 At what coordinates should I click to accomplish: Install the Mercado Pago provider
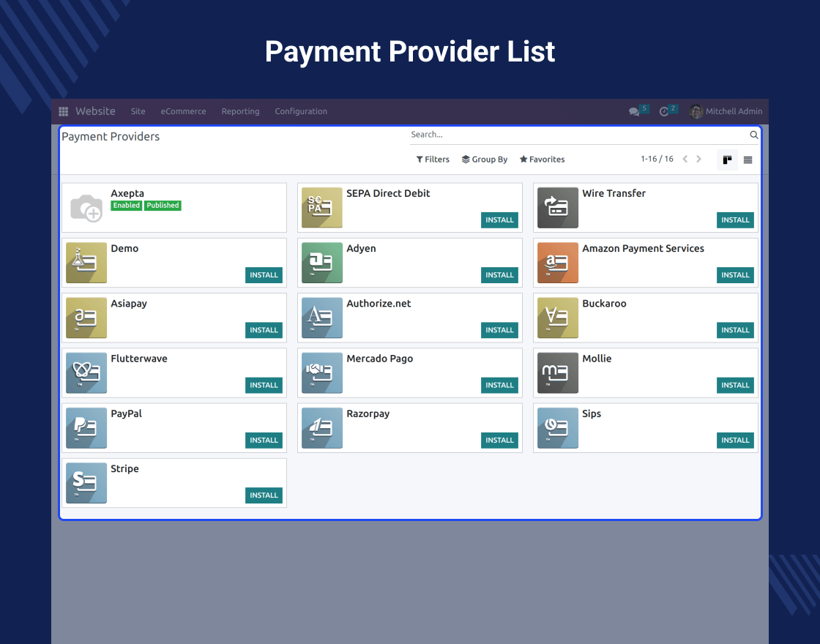pos(499,385)
